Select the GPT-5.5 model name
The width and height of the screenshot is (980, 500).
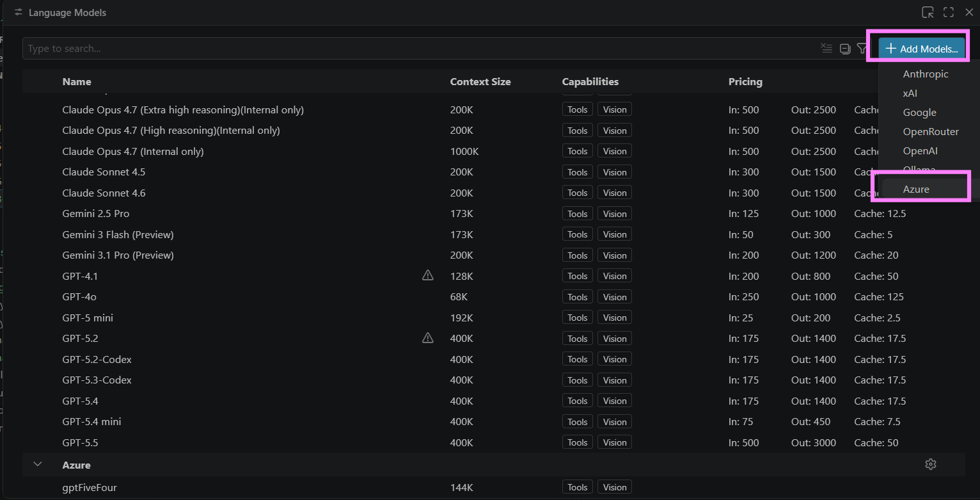pyautogui.click(x=81, y=442)
